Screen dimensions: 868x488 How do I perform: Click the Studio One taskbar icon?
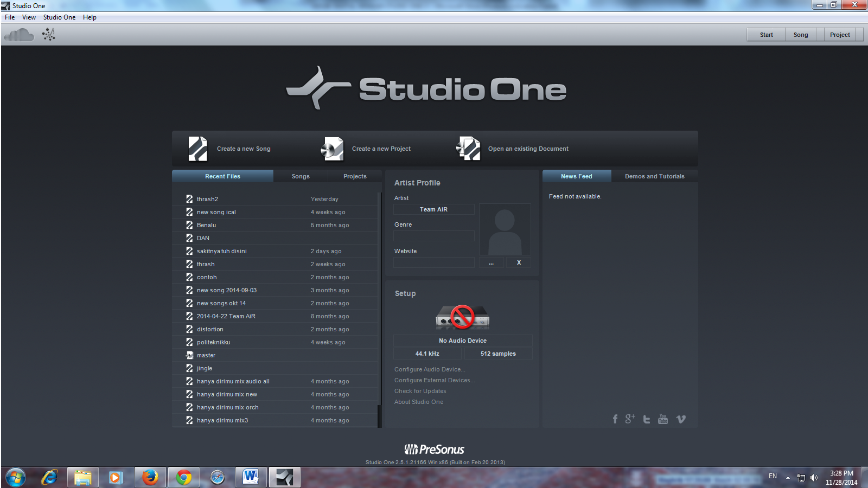click(x=285, y=478)
